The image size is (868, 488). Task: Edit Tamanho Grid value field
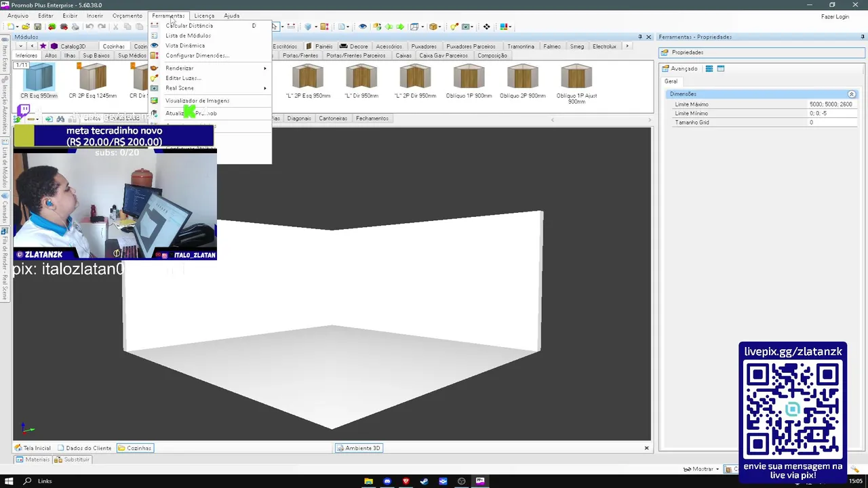[833, 122]
